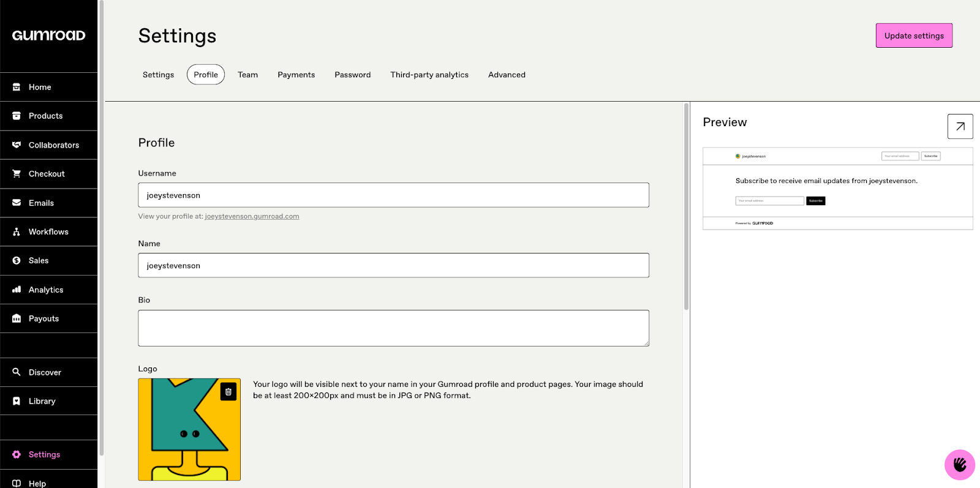Switch to the Team tab
This screenshot has height=488, width=980.
point(247,75)
